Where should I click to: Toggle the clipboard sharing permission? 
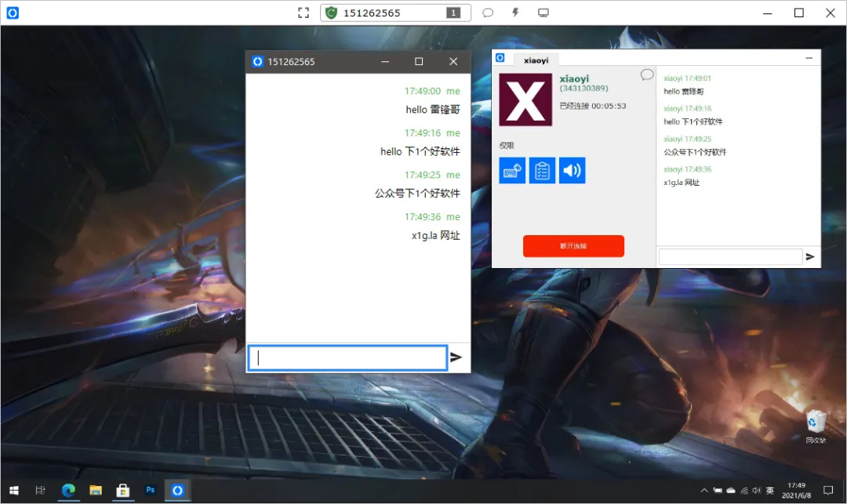pyautogui.click(x=543, y=171)
